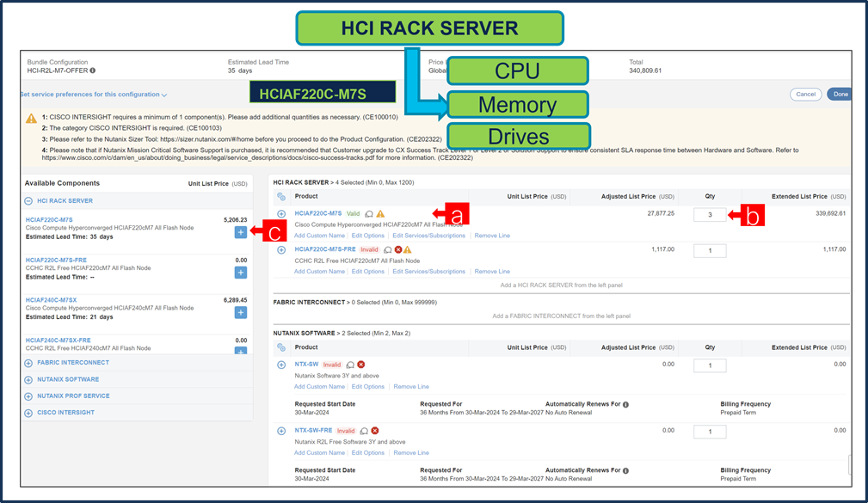Edit quantity field for NTX-SW-FRE
Viewport: 868px width, 503px height.
click(x=710, y=432)
